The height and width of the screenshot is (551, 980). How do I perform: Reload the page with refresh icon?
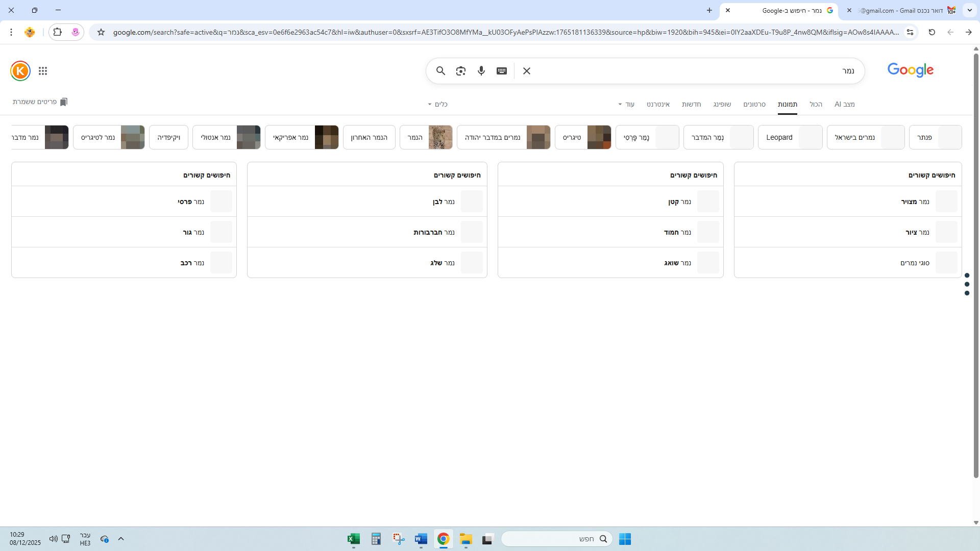pos(932,32)
